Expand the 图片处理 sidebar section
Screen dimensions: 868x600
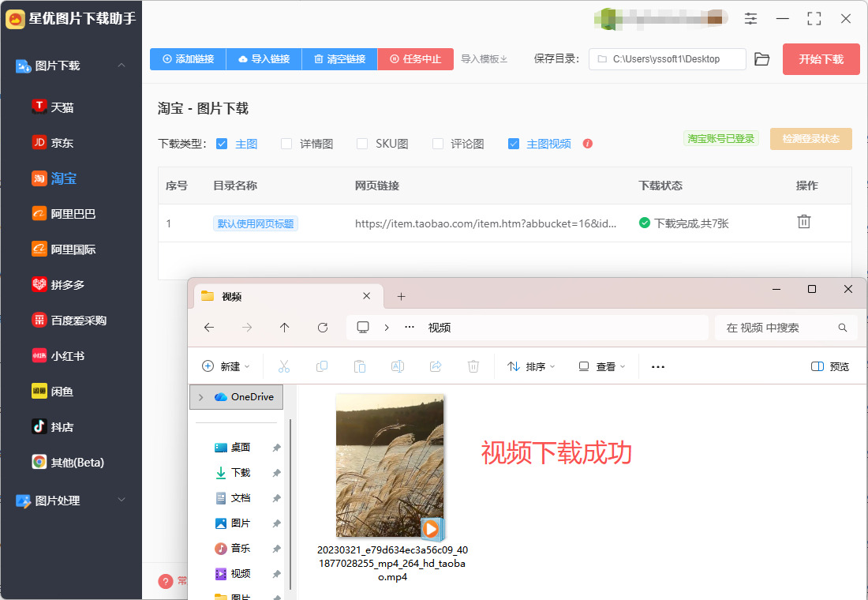click(122, 500)
